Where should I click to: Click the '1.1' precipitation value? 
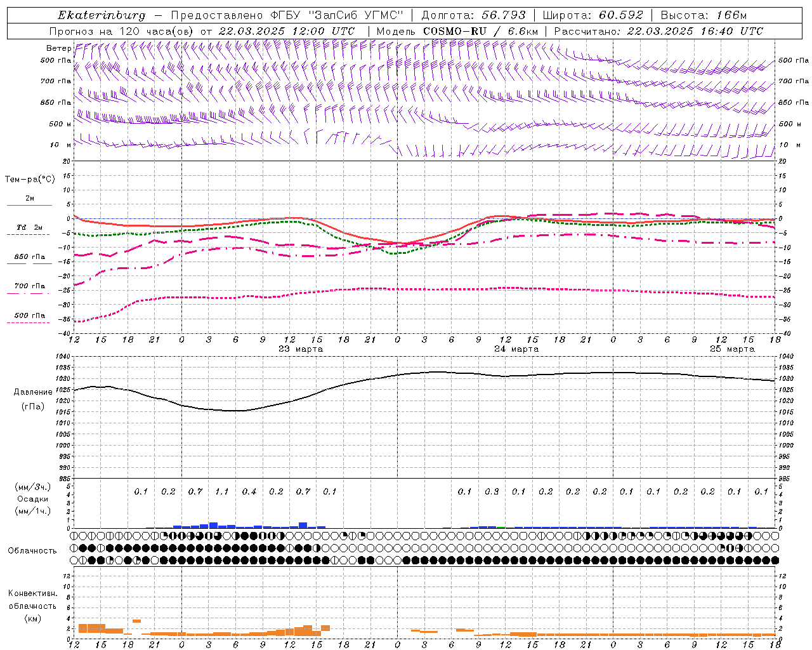click(222, 492)
